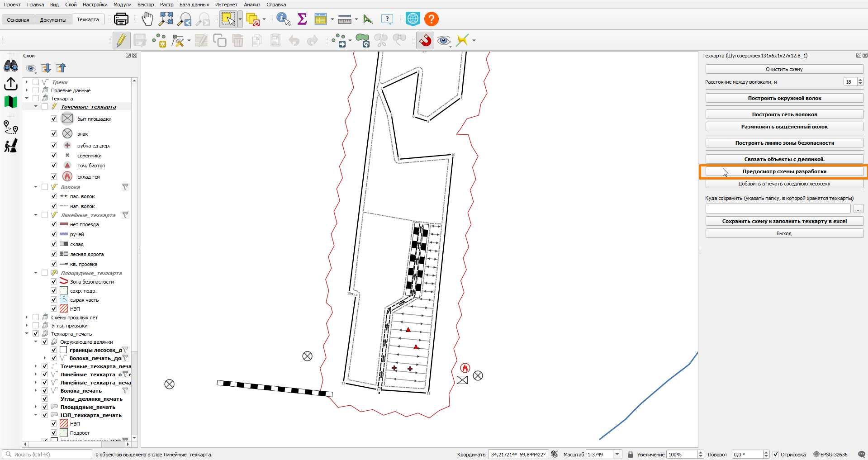Click the Deselect Features icon

[253, 19]
